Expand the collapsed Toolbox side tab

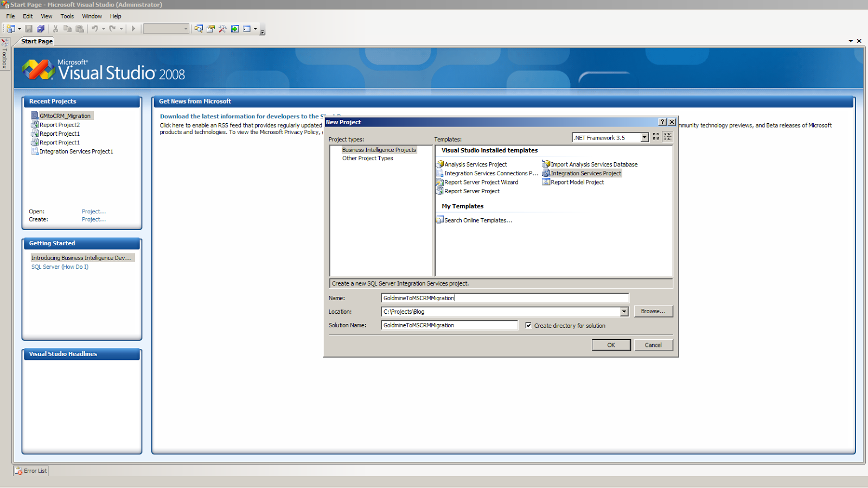pyautogui.click(x=4, y=54)
